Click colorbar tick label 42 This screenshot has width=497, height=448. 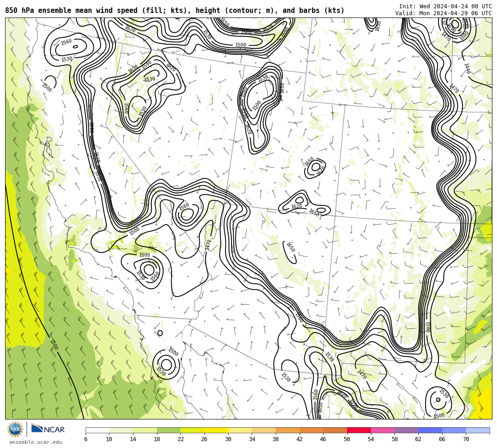point(299,439)
